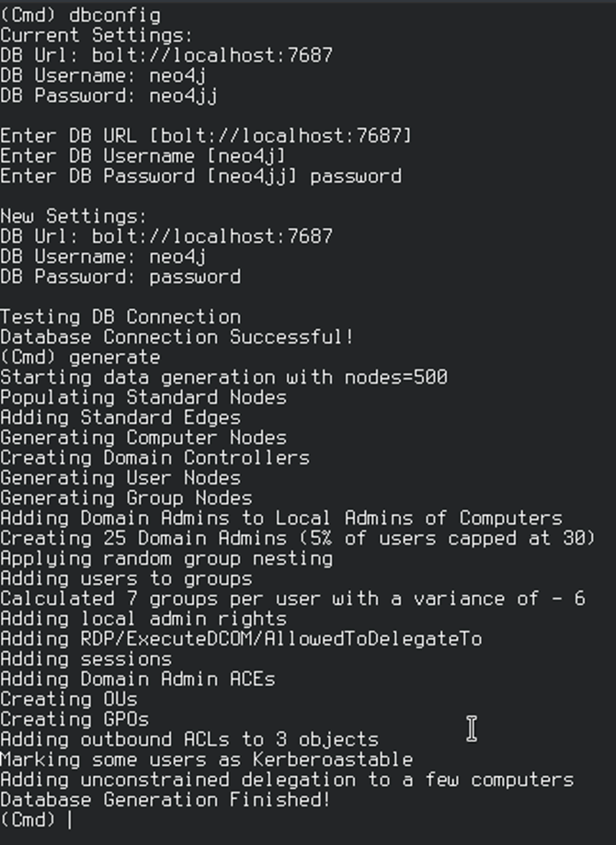Click the "Enter DB Username [neo4j]" line
Viewport: 616px width, 845px height.
[143, 156]
